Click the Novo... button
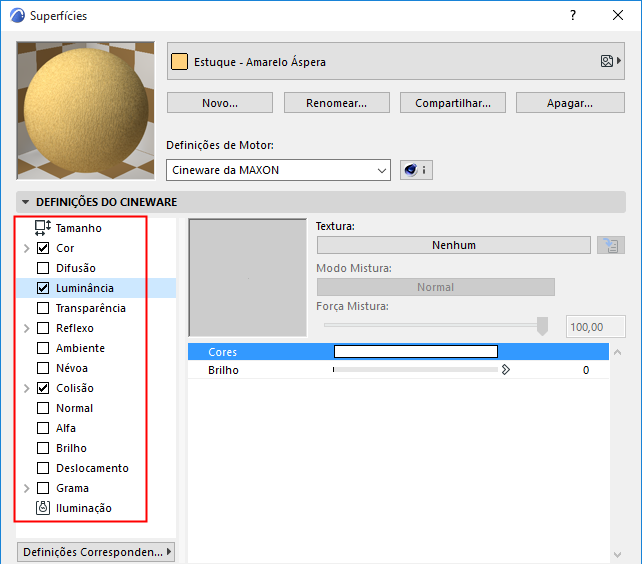 220,103
